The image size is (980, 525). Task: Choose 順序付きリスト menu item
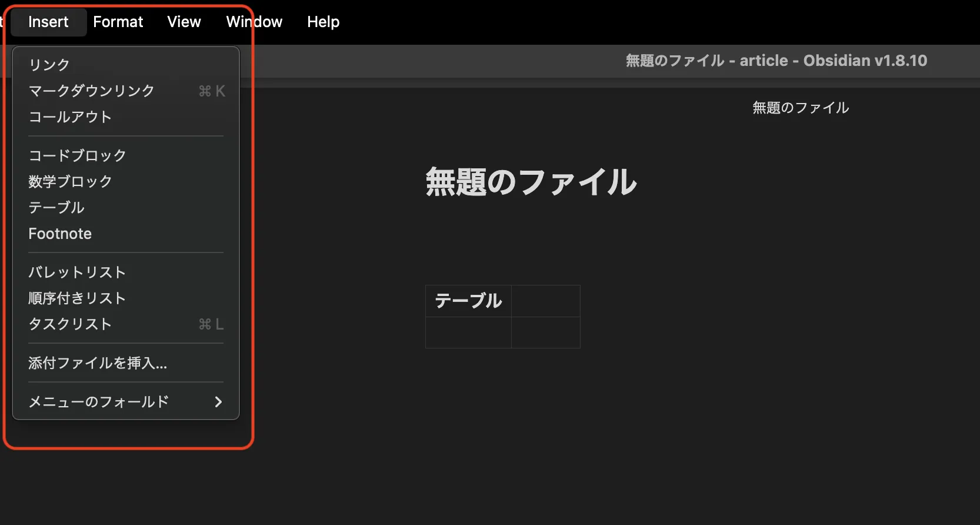point(126,298)
